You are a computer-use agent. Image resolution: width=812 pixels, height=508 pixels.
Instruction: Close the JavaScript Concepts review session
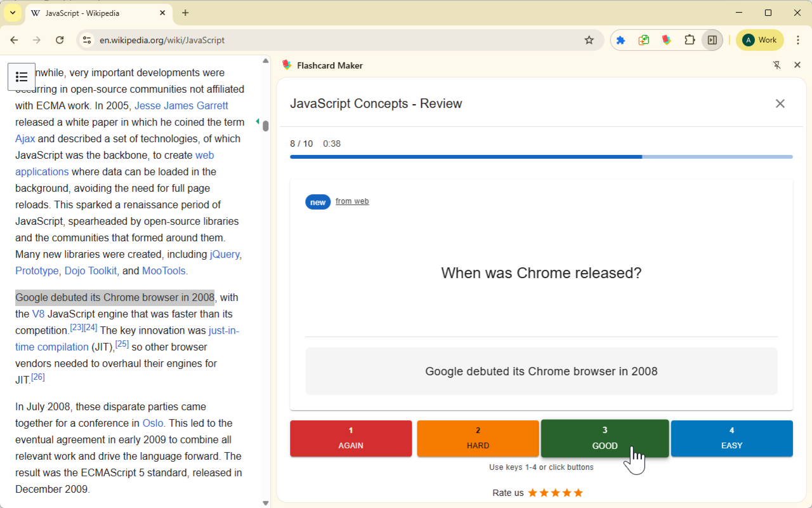point(780,104)
